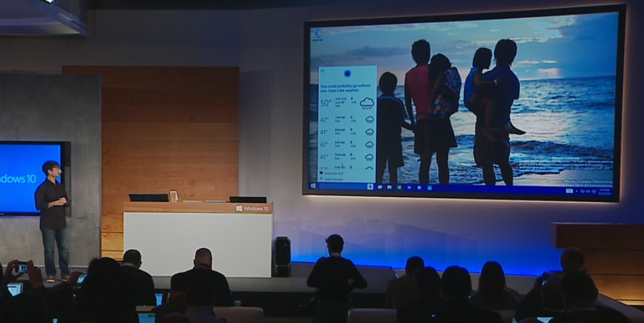Open the volume control in system tray
This screenshot has height=323, width=644.
[588, 191]
